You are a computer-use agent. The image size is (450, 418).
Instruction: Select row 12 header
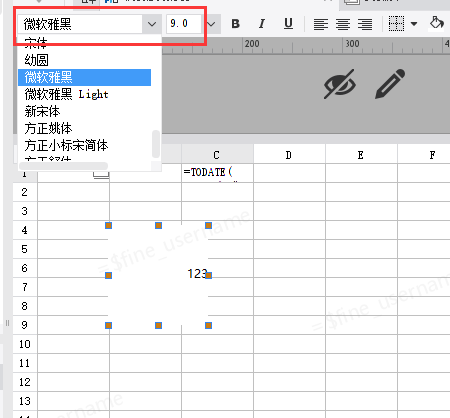coord(25,382)
